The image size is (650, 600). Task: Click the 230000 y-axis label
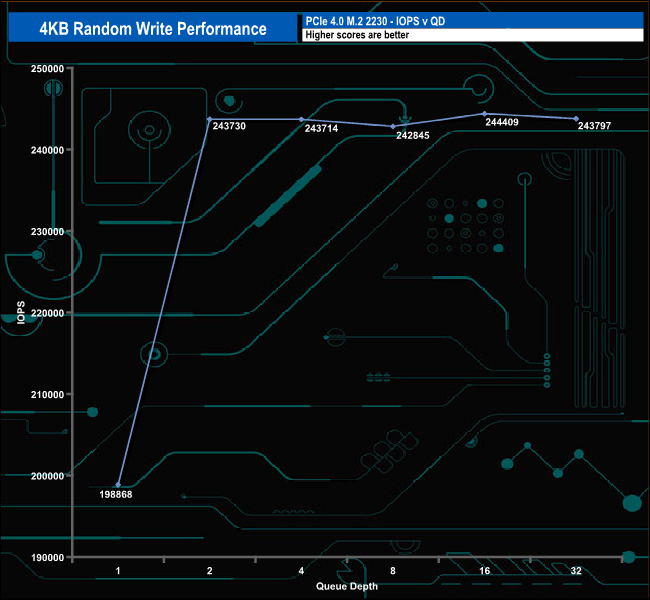tap(47, 232)
